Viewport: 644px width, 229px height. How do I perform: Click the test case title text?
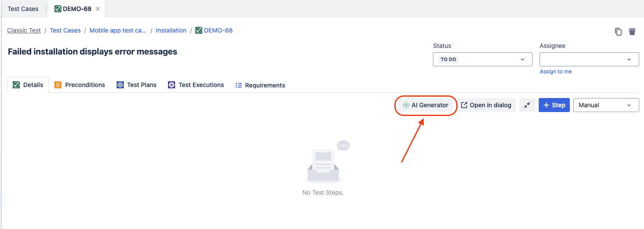tap(93, 51)
